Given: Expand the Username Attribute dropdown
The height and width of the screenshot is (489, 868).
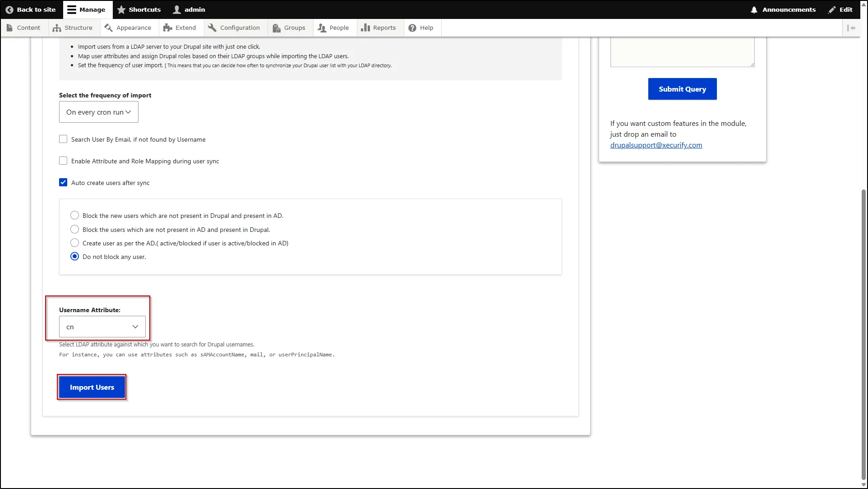Looking at the screenshot, I should 102,327.
